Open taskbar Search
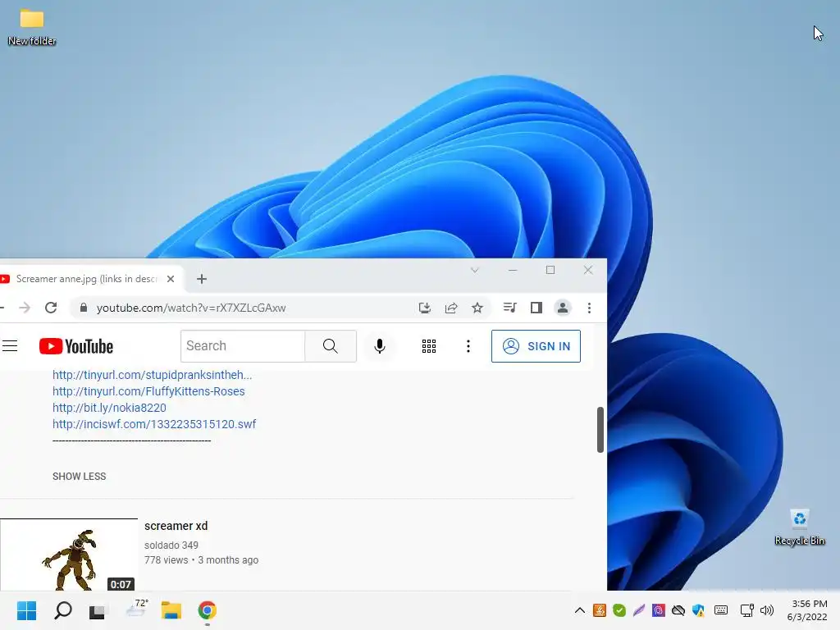The height and width of the screenshot is (630, 840). click(62, 610)
